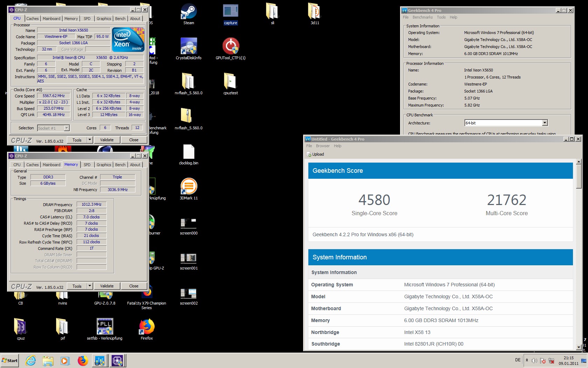
Task: Click Validate button in lower CPU-Z
Action: point(107,286)
